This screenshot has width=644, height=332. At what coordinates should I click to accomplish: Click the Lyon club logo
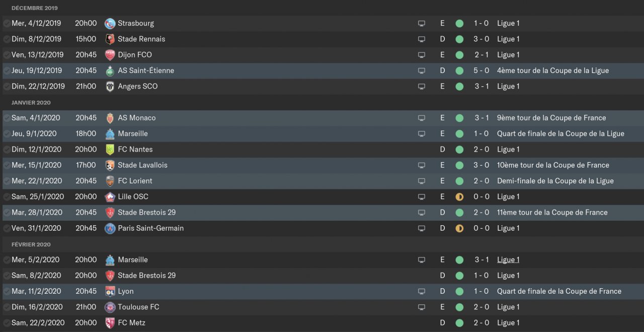pos(110,291)
